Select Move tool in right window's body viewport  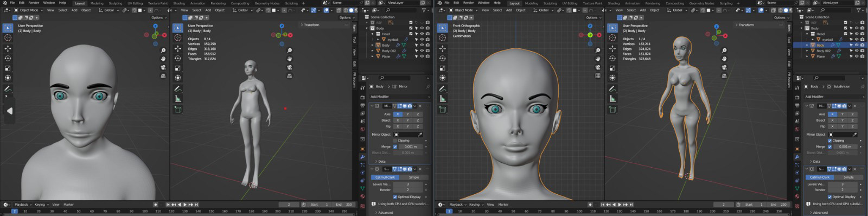(x=612, y=48)
